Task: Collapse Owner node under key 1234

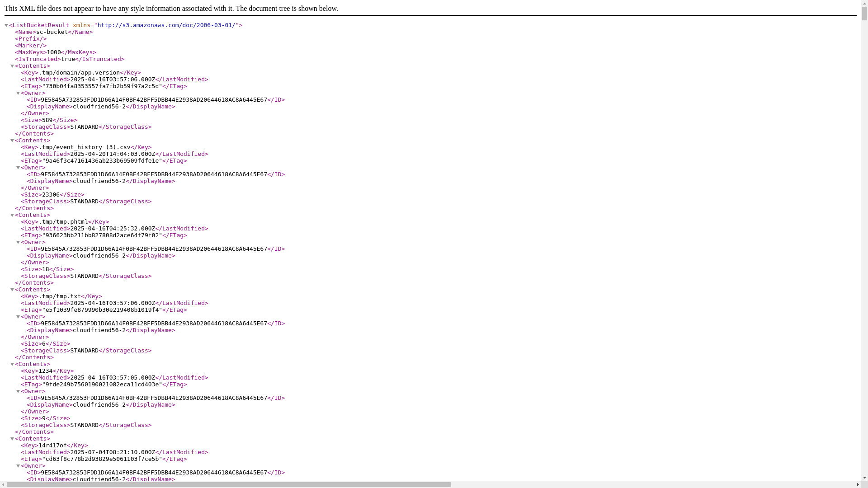Action: point(18,391)
